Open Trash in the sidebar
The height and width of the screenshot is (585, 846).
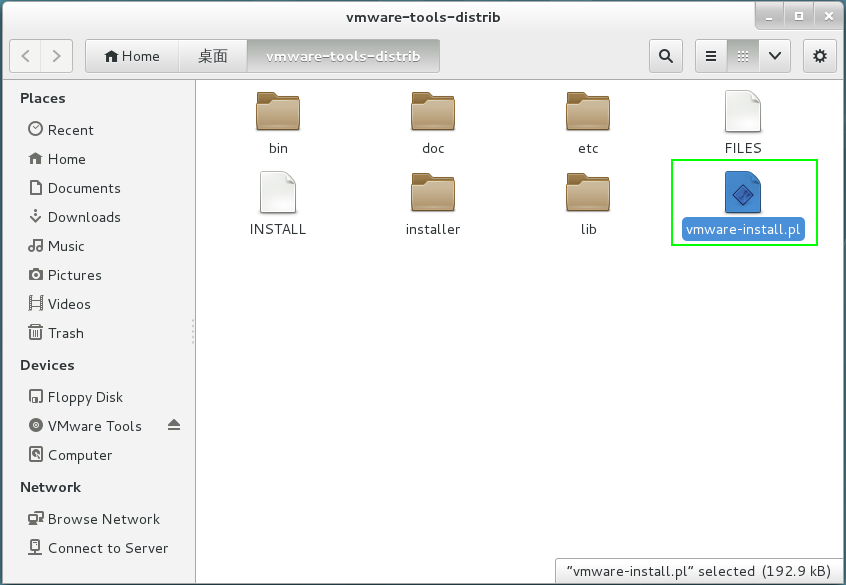56,333
